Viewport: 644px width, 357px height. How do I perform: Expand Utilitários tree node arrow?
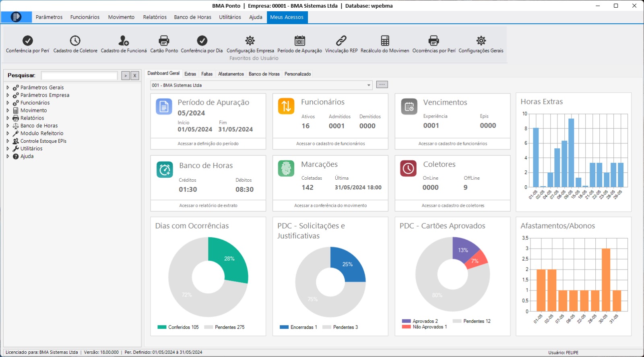8,149
